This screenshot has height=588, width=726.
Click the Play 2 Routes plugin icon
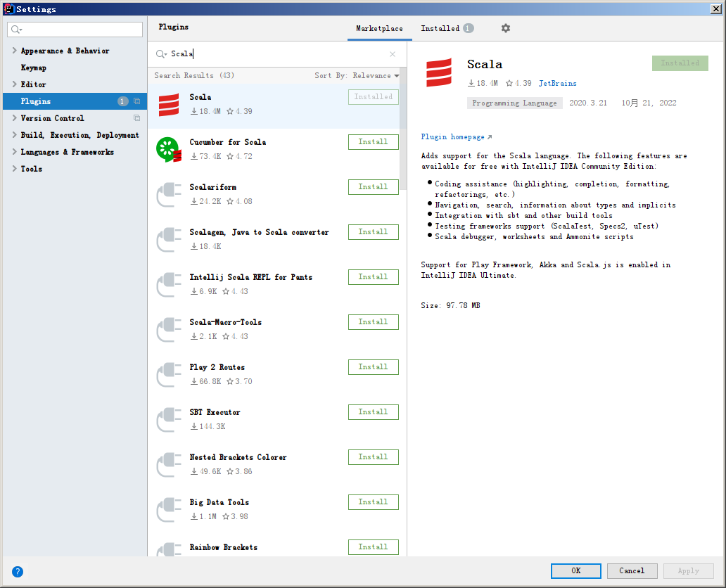[x=169, y=374]
